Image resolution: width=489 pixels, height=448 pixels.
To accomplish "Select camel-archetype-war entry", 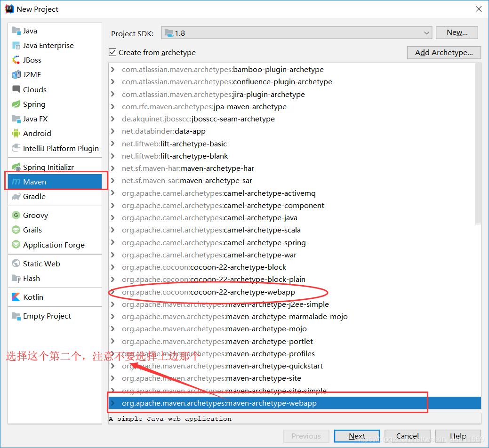I will [209, 255].
